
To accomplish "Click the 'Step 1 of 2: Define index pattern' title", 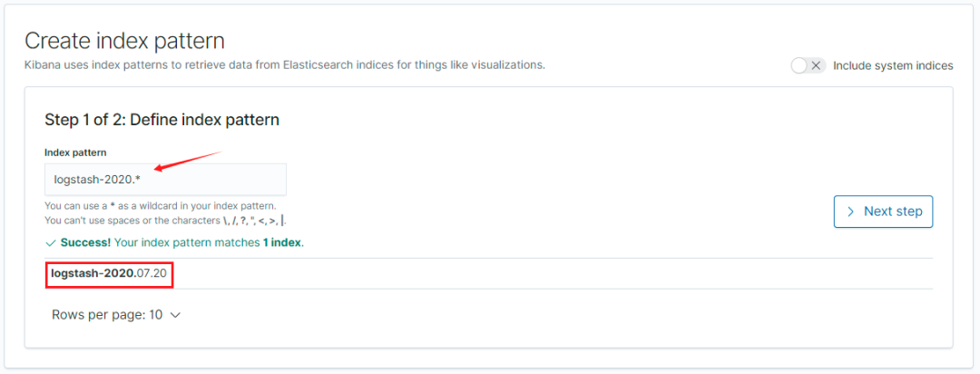I will (162, 120).
